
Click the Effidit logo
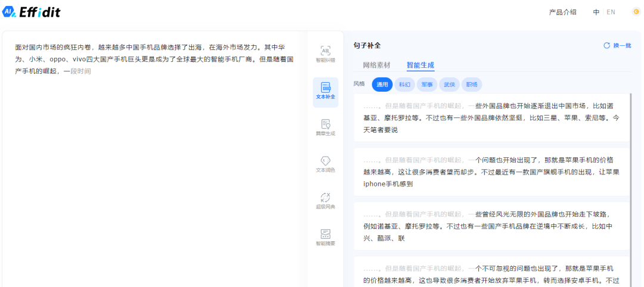point(32,12)
